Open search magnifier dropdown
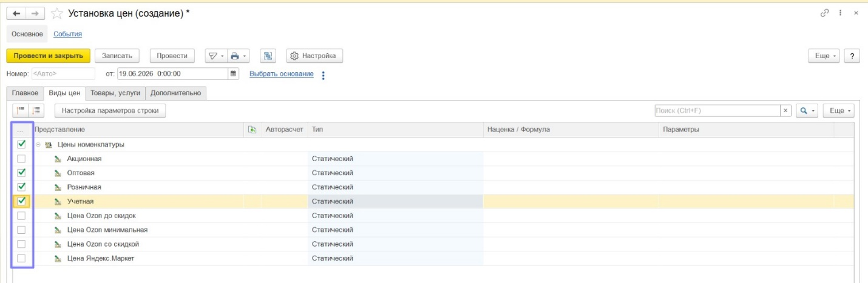 click(807, 111)
